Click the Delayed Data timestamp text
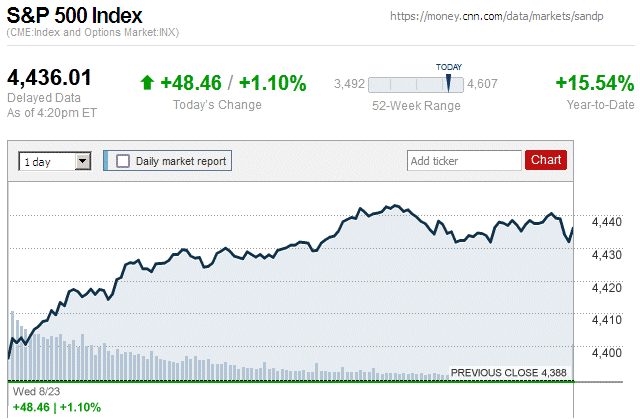This screenshot has height=420, width=640. 50,104
